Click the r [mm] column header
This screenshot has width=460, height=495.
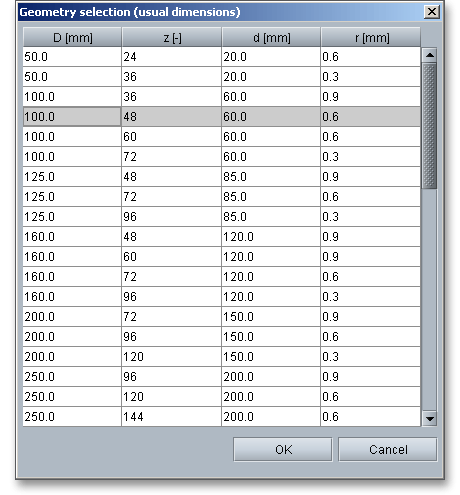click(x=371, y=37)
